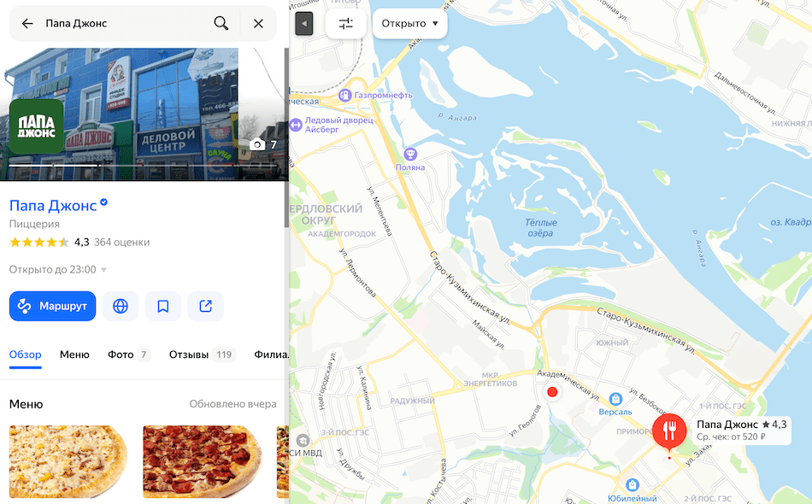
Task: Open the website globe icon button
Action: point(121,306)
